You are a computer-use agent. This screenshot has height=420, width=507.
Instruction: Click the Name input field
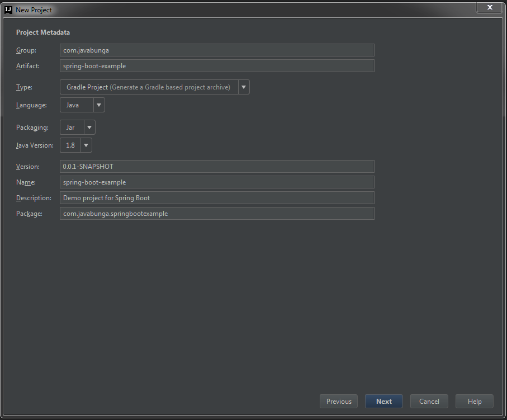pos(217,182)
